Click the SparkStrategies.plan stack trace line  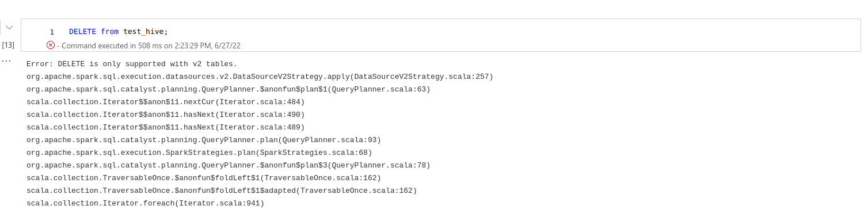pyautogui.click(x=199, y=153)
